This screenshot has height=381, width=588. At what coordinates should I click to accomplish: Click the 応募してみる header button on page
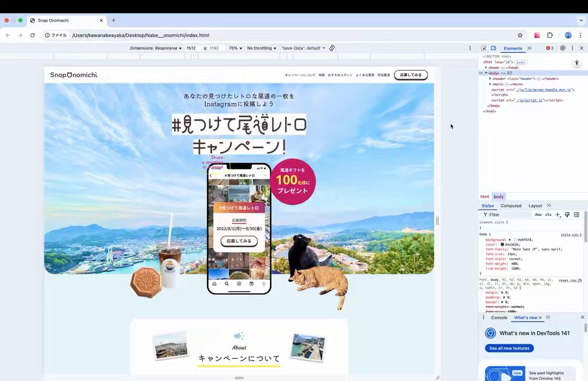pos(411,75)
